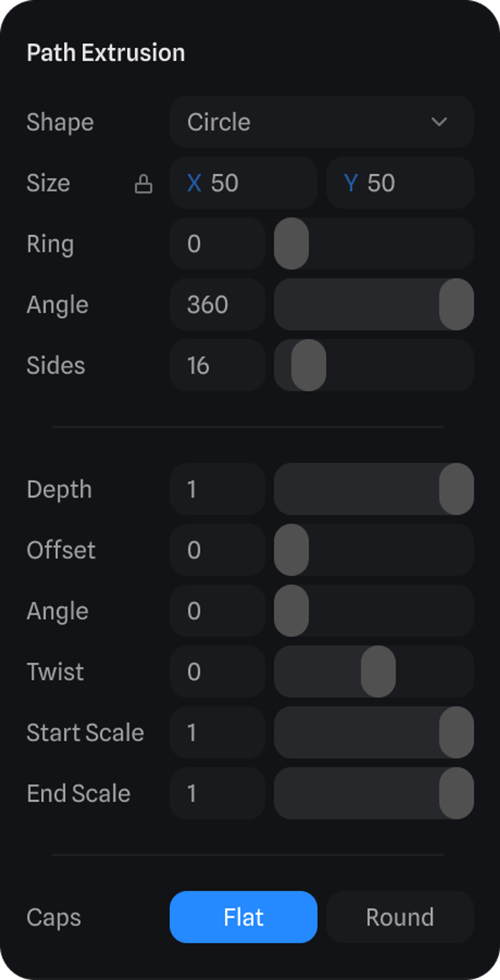Viewport: 500px width, 980px height.
Task: Click the Sides value field showing 16
Action: 217,365
